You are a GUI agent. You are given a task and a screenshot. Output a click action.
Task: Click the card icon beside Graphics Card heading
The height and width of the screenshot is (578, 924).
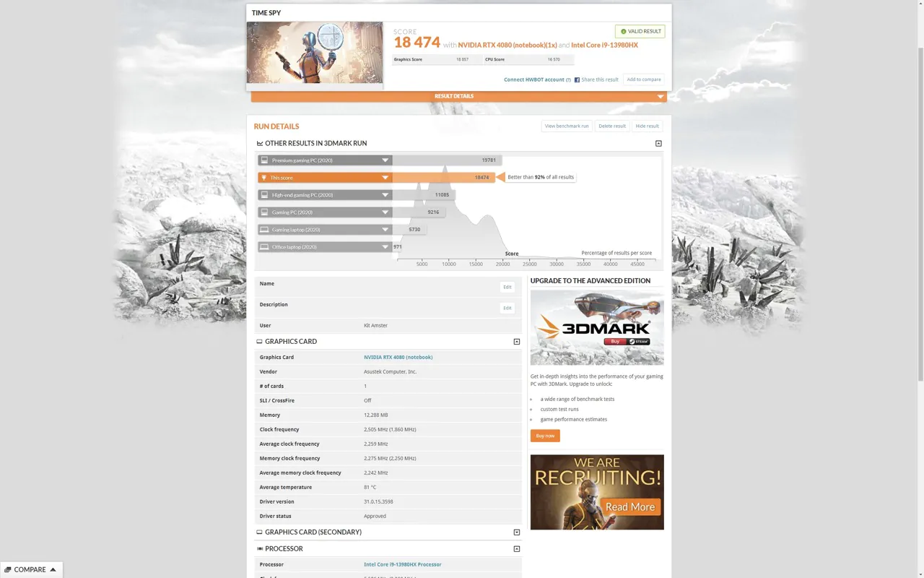(x=259, y=342)
